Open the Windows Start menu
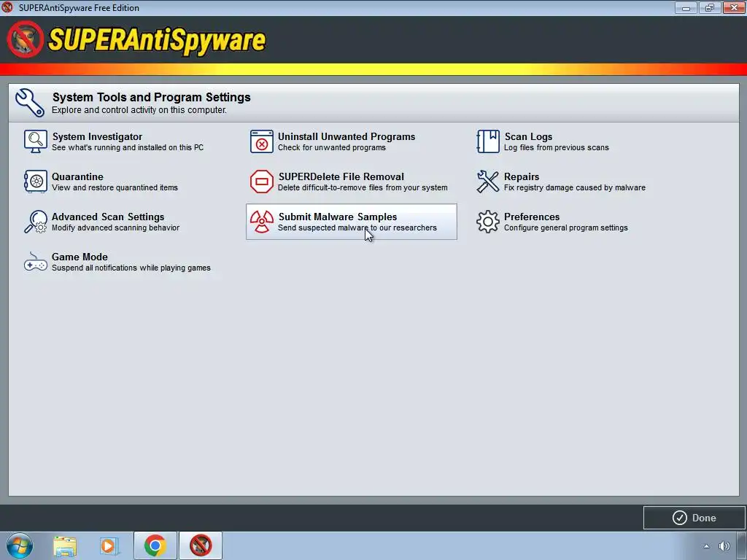Image resolution: width=747 pixels, height=560 pixels. (20, 545)
